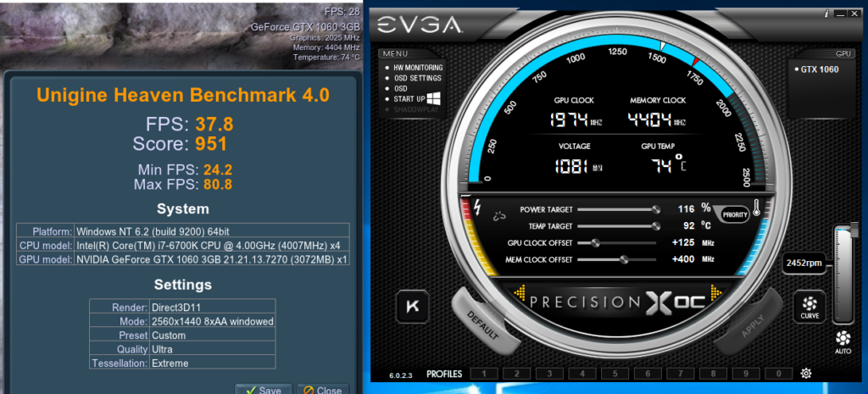
Task: Select GTX 1060 in the GPU list
Action: tap(820, 69)
